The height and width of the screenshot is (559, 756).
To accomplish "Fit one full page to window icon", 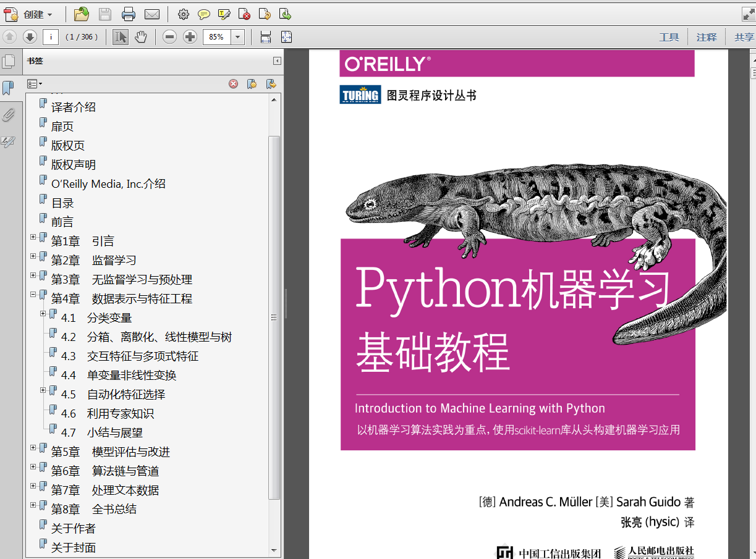I will tap(286, 37).
